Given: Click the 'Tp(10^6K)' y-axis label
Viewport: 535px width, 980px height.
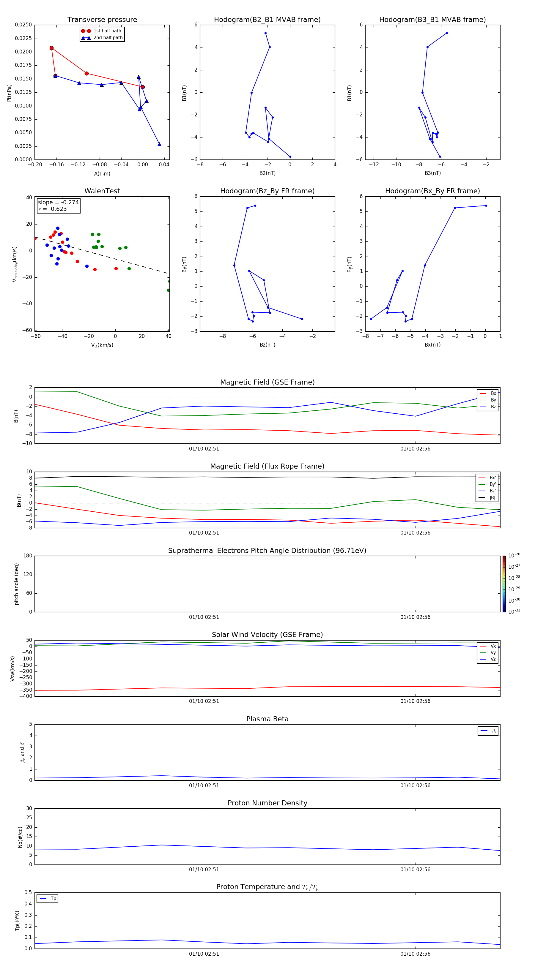Looking at the screenshot, I should tap(17, 921).
